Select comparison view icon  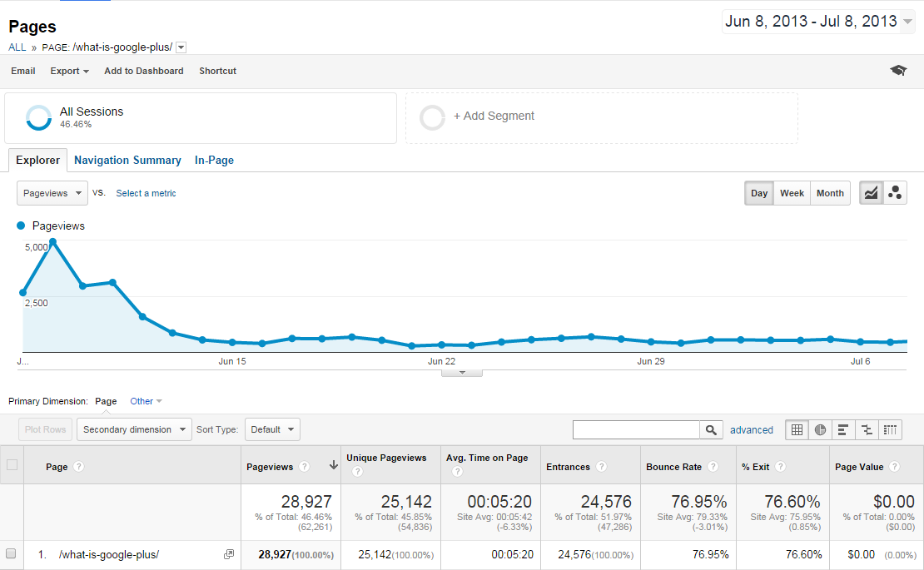[x=867, y=430]
